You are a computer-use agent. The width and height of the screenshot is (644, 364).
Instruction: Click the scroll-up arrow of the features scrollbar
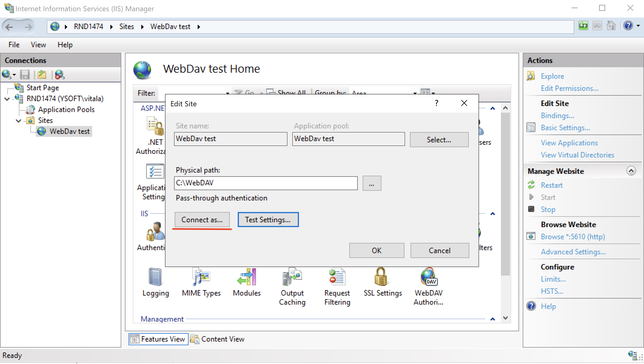pyautogui.click(x=505, y=108)
